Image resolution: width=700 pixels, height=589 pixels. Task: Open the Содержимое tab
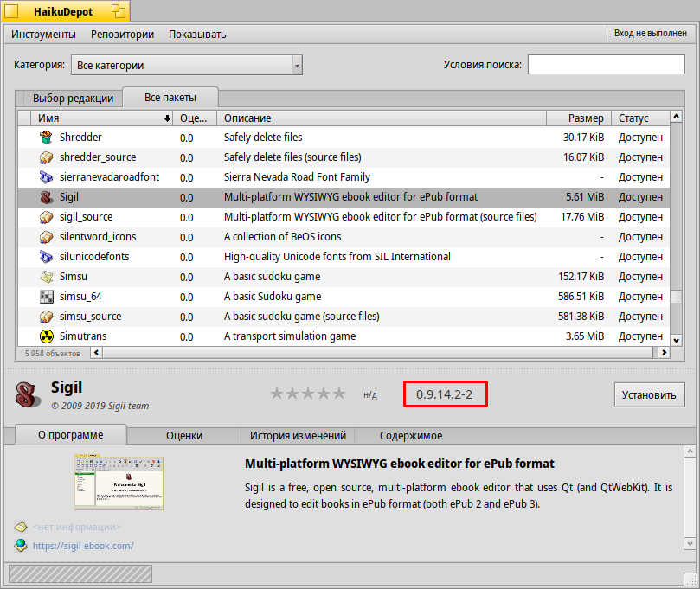(x=411, y=436)
